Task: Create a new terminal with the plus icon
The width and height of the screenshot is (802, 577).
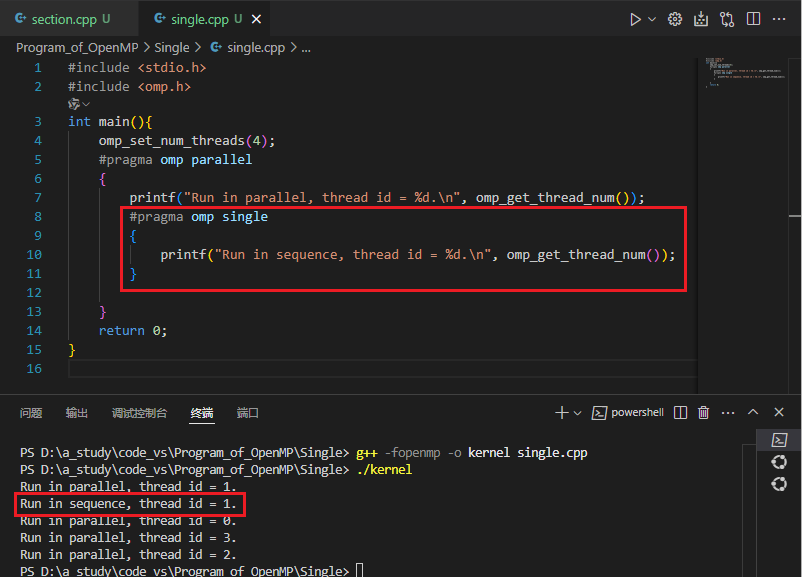Action: [562, 412]
